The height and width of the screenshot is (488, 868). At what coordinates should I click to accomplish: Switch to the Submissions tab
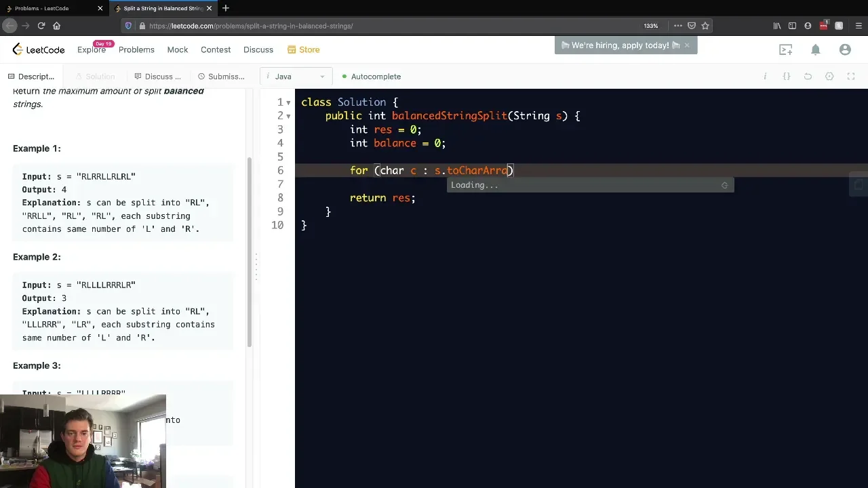click(220, 77)
